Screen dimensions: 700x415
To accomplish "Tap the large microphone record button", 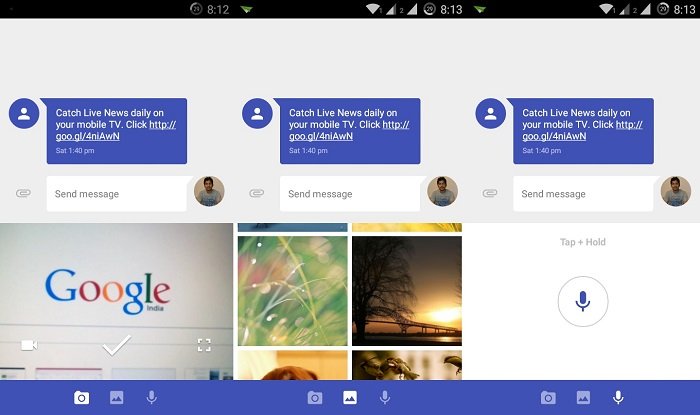I will tap(583, 301).
